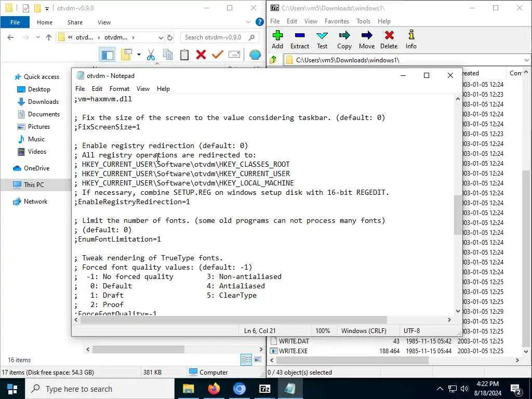
Task: Switch to details view in Explorer status bar
Action: [x=246, y=360]
